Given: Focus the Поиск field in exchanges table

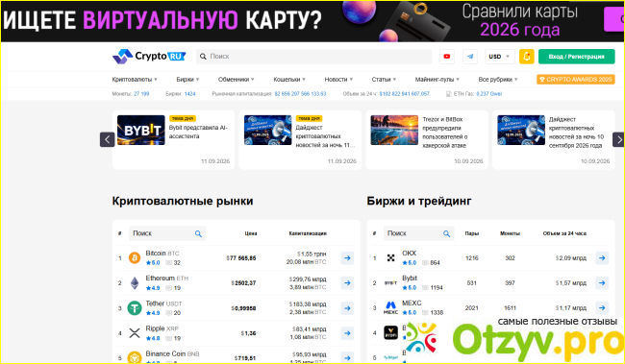Looking at the screenshot, I should [418, 233].
